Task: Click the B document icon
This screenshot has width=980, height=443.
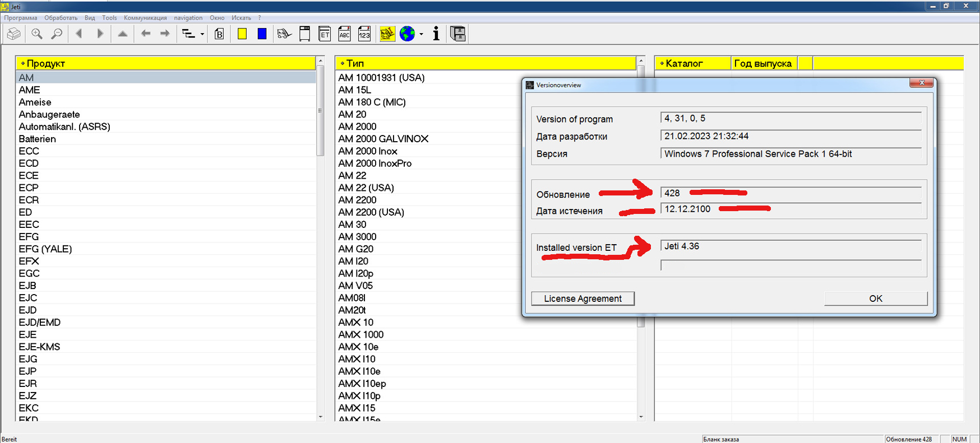Action: point(219,34)
